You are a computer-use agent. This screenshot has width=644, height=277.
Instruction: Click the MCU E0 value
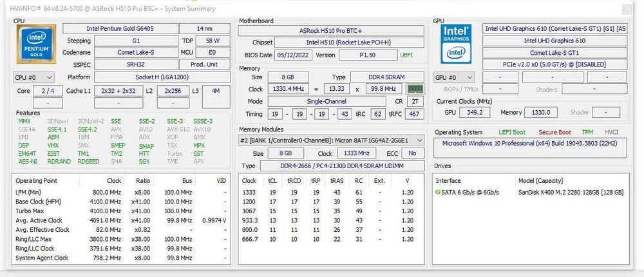click(213, 53)
